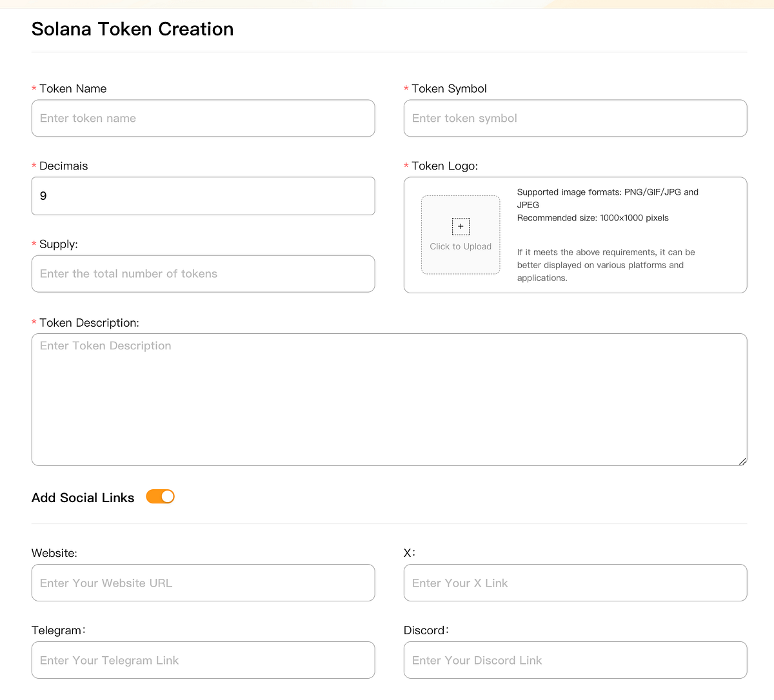
Task: Click the Telegram link input field
Action: 203,660
